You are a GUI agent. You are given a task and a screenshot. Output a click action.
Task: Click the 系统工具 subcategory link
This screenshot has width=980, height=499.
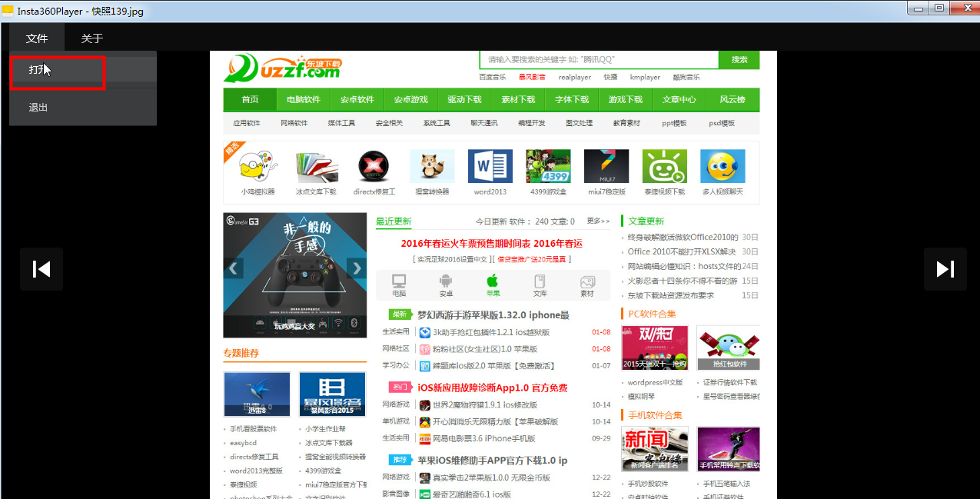click(437, 123)
